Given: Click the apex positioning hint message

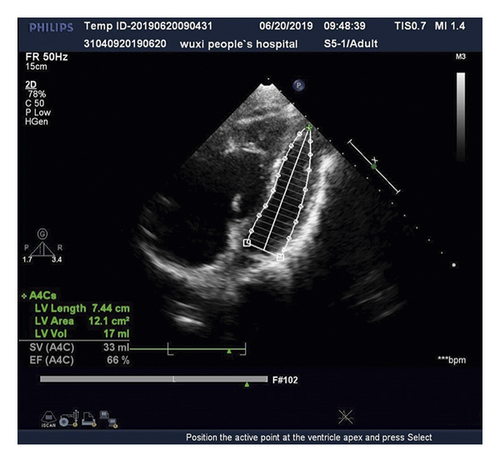Looking at the screenshot, I should (x=309, y=437).
